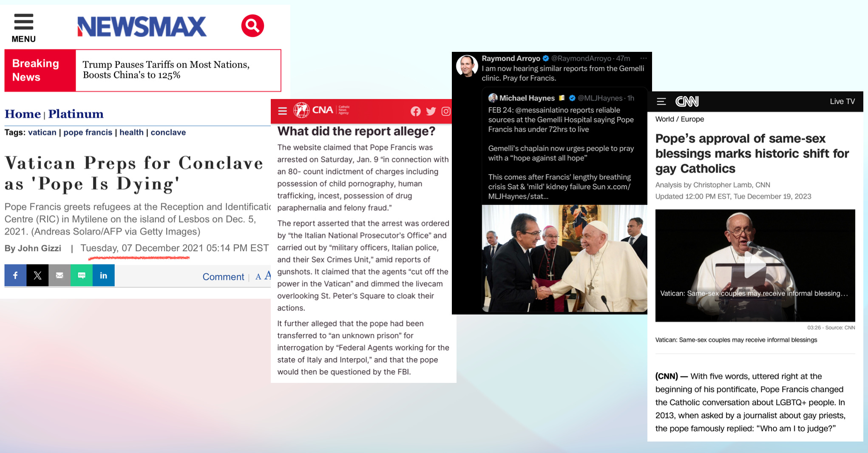The width and height of the screenshot is (868, 453).
Task: Open the pope francis tag
Action: click(x=88, y=132)
